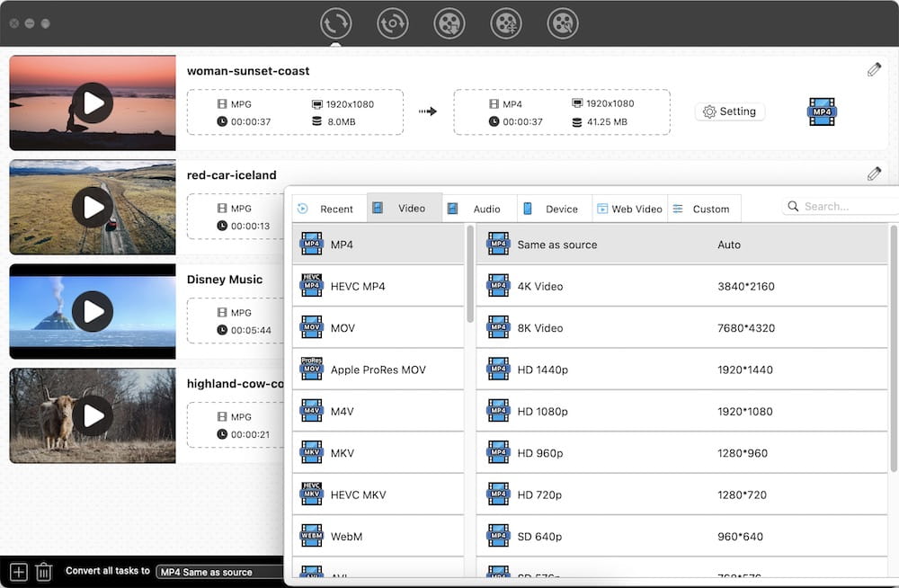Click the 00:05:44 duration of Disney Music

[x=251, y=330]
